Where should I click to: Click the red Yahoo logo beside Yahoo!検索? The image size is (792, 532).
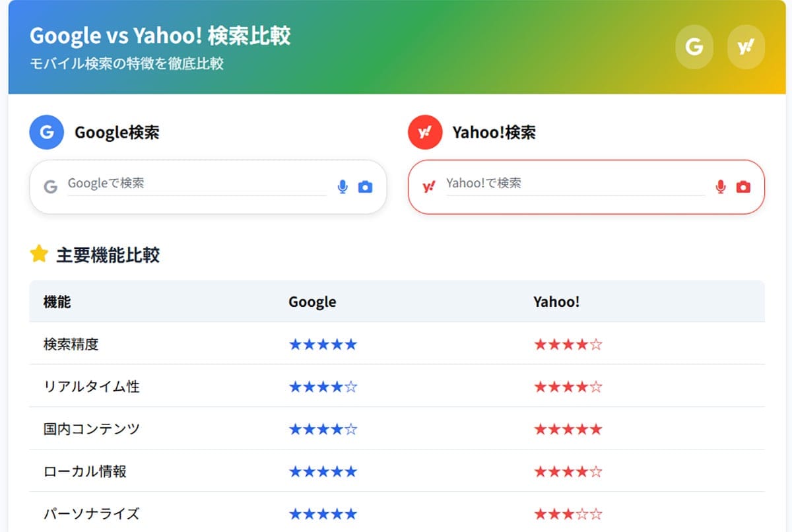click(425, 132)
